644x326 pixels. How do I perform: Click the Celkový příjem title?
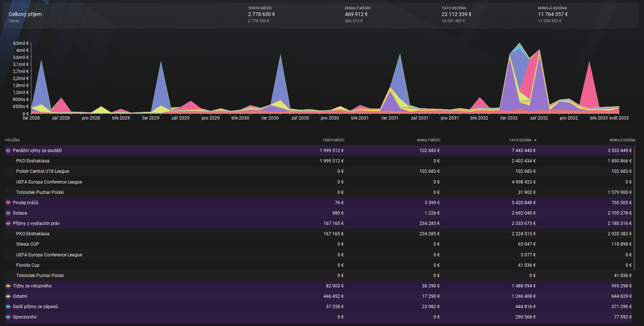click(25, 14)
